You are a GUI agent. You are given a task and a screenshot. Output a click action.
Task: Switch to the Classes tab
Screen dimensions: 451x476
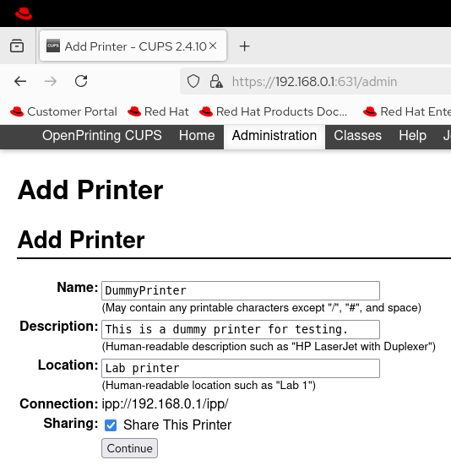357,136
